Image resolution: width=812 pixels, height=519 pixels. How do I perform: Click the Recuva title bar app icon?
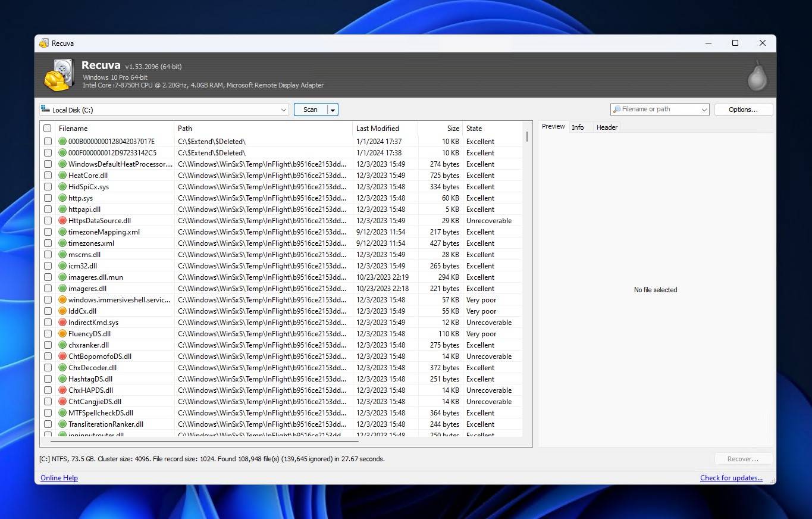coord(44,43)
